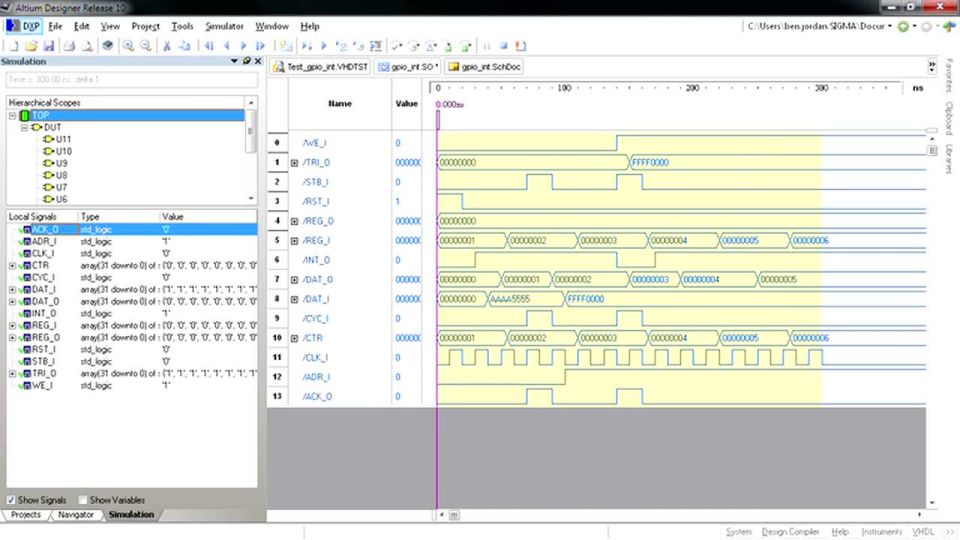This screenshot has width=960, height=540.
Task: Click the New document toolbar icon
Action: pyautogui.click(x=13, y=46)
